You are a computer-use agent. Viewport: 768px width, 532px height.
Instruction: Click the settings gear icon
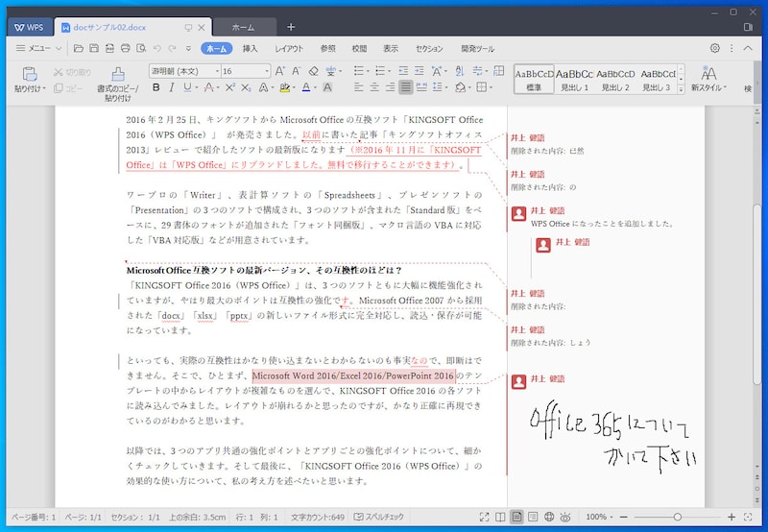pos(714,48)
